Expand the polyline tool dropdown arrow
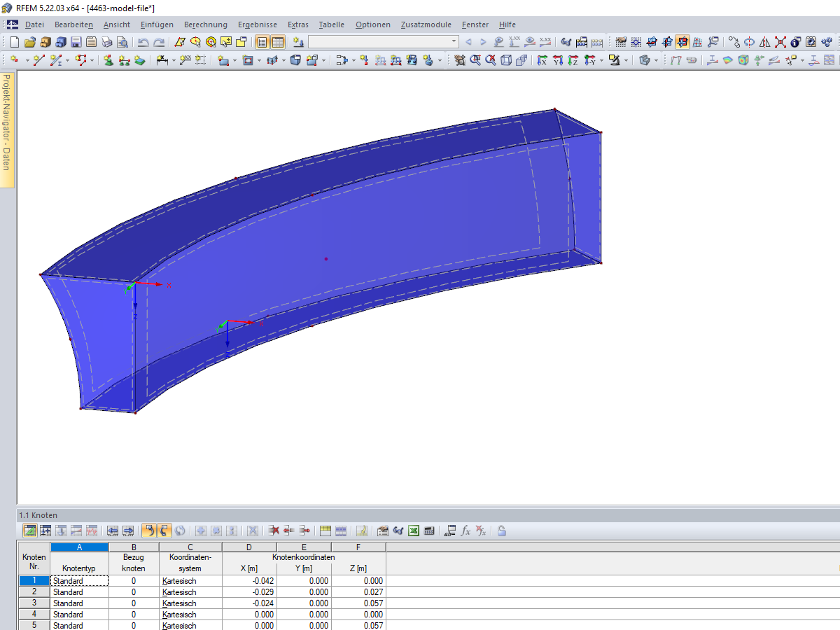This screenshot has width=840, height=630. pyautogui.click(x=92, y=60)
